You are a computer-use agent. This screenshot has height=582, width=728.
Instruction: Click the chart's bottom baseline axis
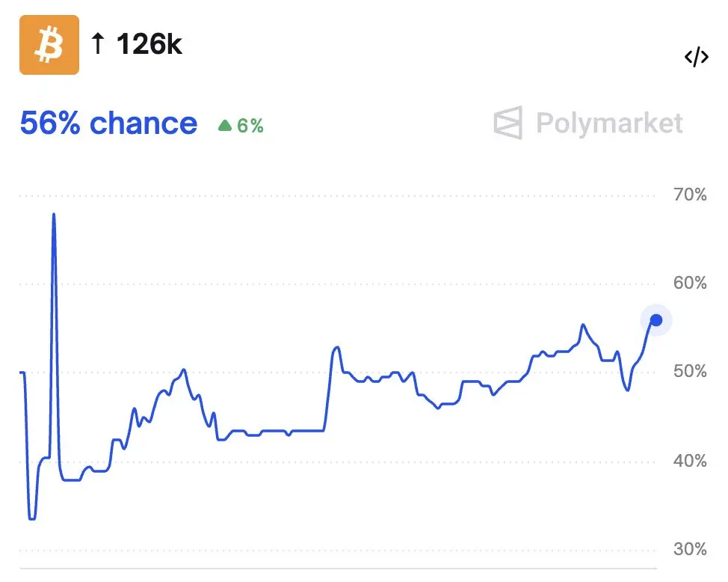pos(338,568)
